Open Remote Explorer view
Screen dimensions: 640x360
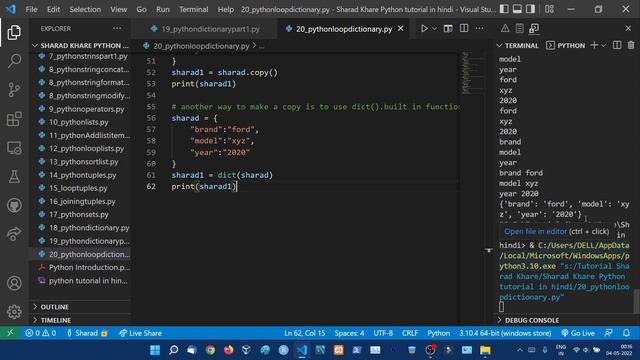tap(14, 148)
